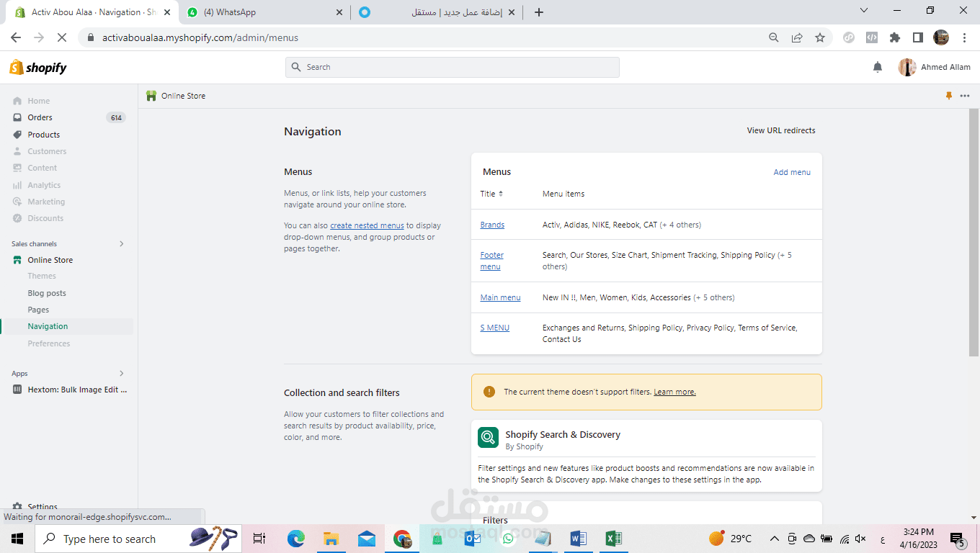980x553 pixels.
Task: Open the tab search dropdown arrow
Action: [x=865, y=11]
